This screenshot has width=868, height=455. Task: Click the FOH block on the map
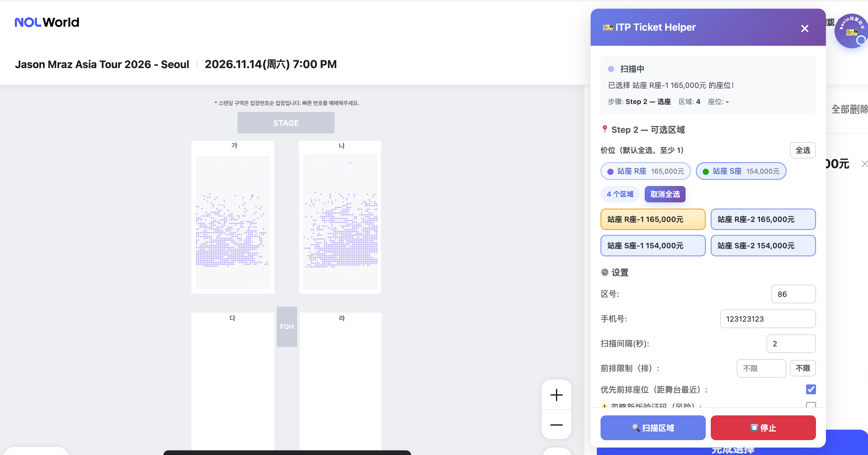(287, 327)
